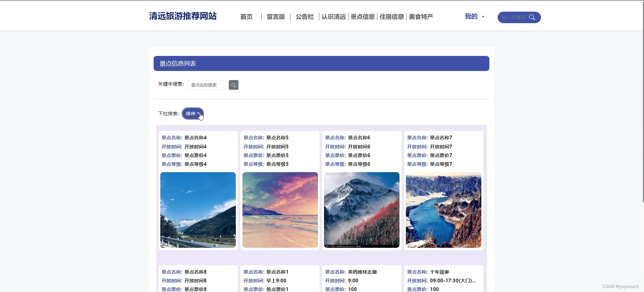
Task: Click the 景点名称6 title text
Action: coord(359,138)
